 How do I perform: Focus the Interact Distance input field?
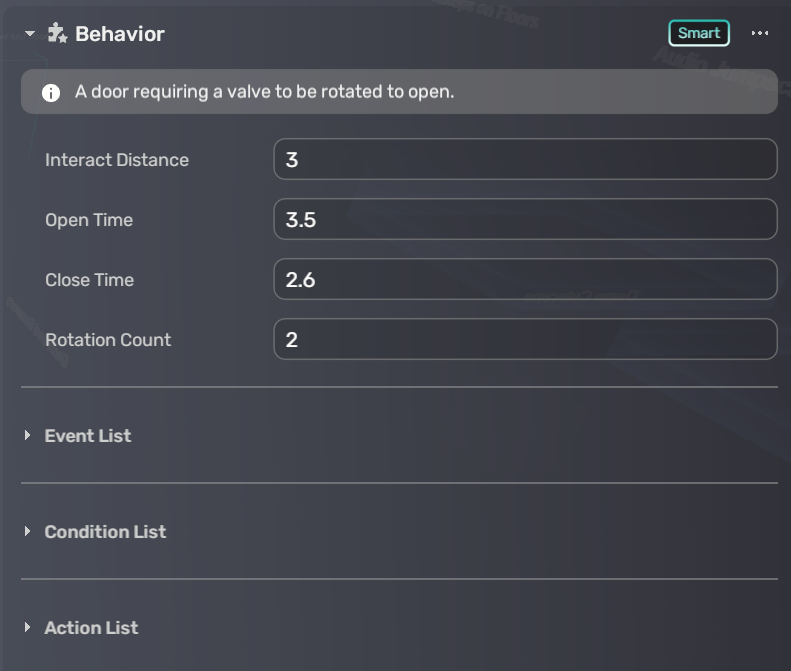click(x=525, y=160)
